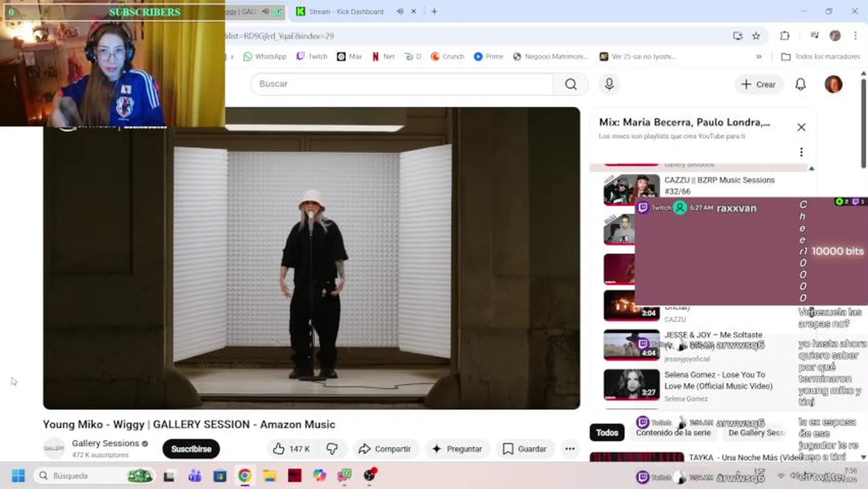The height and width of the screenshot is (489, 868).
Task: Open Todos los marcadores folder
Action: coord(820,56)
